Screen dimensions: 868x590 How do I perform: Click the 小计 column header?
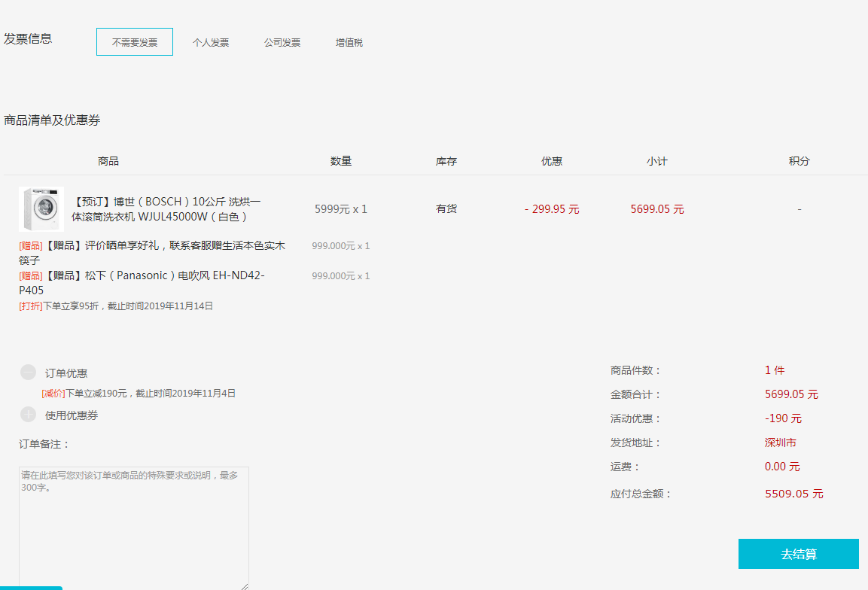657,161
